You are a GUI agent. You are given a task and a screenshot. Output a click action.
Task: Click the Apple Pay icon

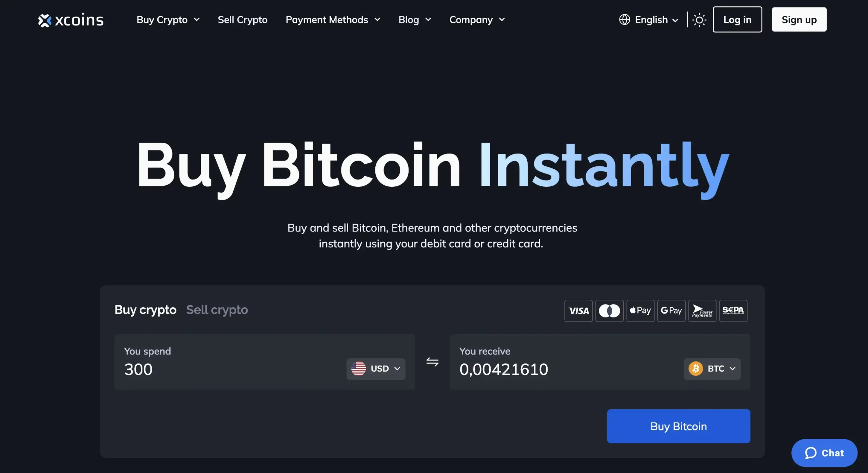click(x=640, y=310)
